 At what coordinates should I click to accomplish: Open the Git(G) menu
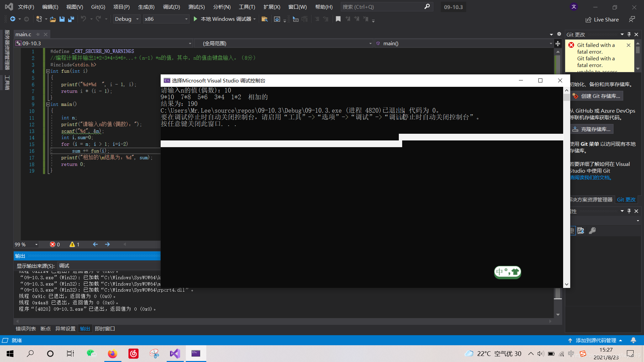coord(98,7)
